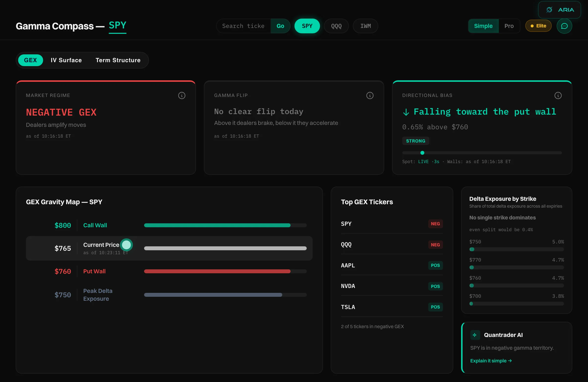Click the $750 delta exposure bar
The width and height of the screenshot is (588, 382).
(x=516, y=249)
